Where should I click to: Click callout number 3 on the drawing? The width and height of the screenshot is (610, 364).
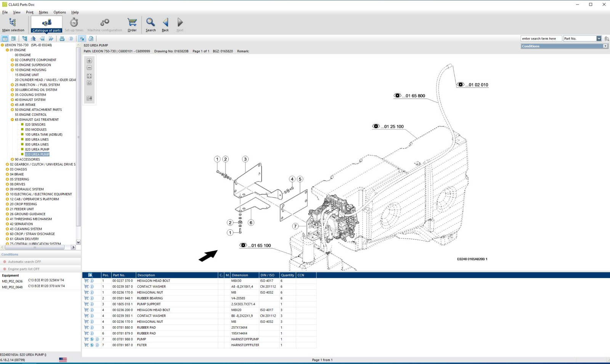(245, 159)
